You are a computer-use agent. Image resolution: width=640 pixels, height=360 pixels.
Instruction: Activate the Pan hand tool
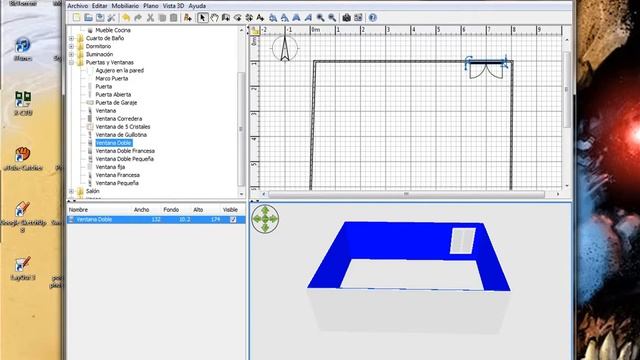(x=214, y=18)
